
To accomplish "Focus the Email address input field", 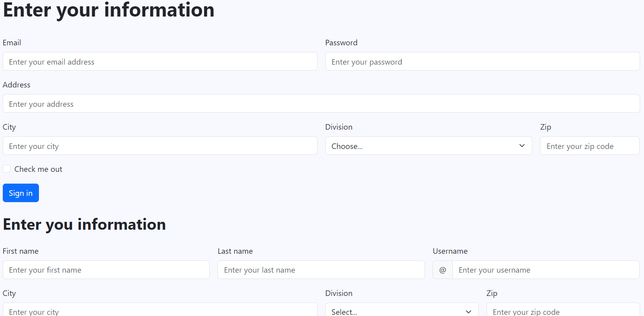I will coord(160,61).
